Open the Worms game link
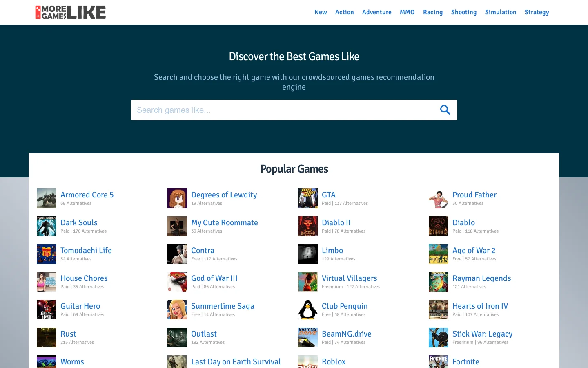Viewport: 588px width, 368px height. click(x=72, y=361)
